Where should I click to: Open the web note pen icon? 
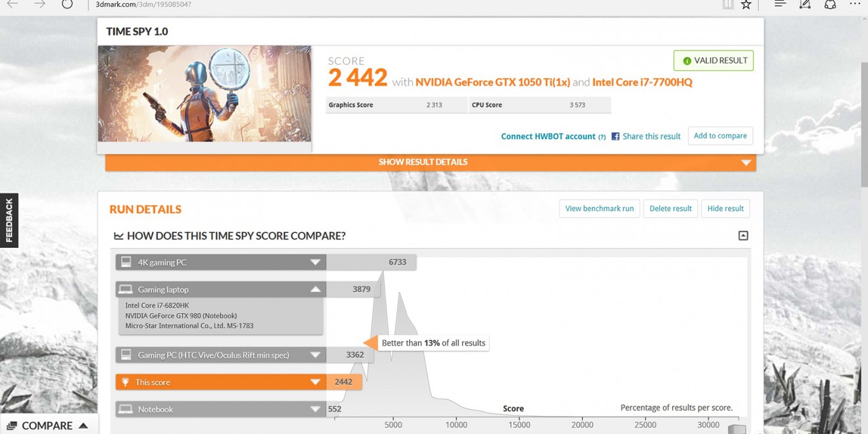click(x=805, y=5)
